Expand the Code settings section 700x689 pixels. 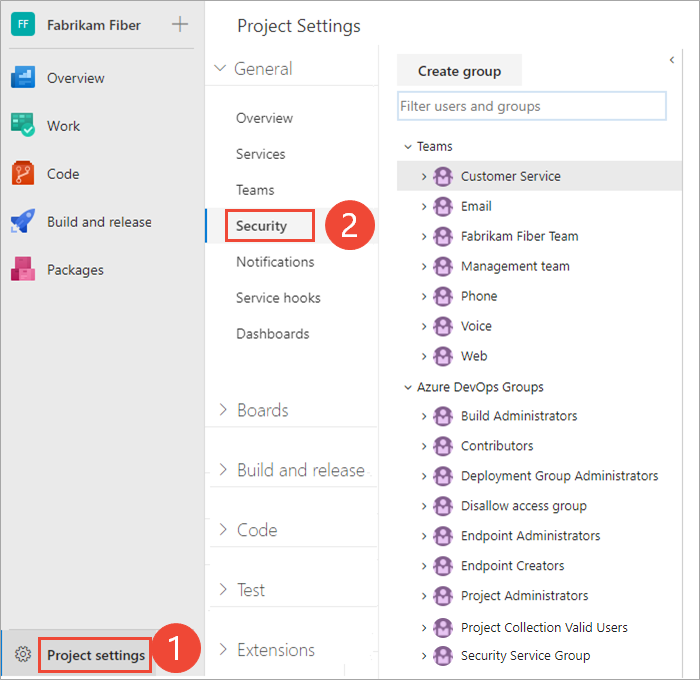[x=223, y=529]
